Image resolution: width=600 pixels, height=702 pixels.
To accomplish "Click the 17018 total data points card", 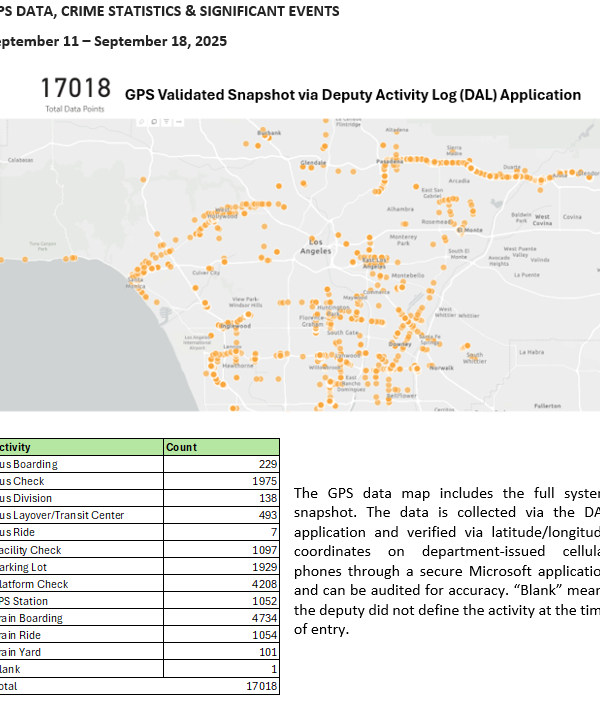I will (75, 90).
